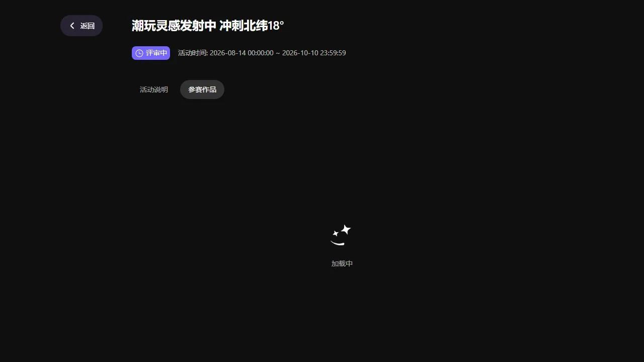Click the 加载中 loading label
This screenshot has height=362, width=644.
click(342, 263)
